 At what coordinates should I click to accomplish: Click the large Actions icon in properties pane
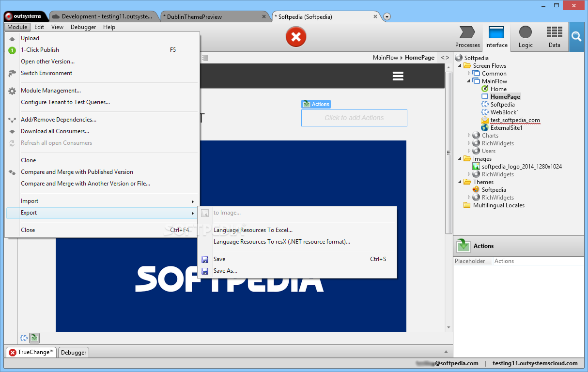click(464, 246)
